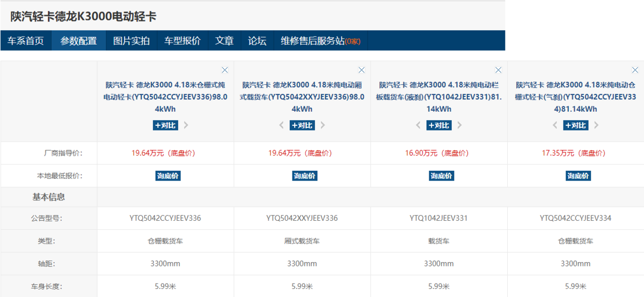Click left arrow under YTQ1042JEEV331 model
The height and width of the screenshot is (297, 644).
click(x=419, y=125)
